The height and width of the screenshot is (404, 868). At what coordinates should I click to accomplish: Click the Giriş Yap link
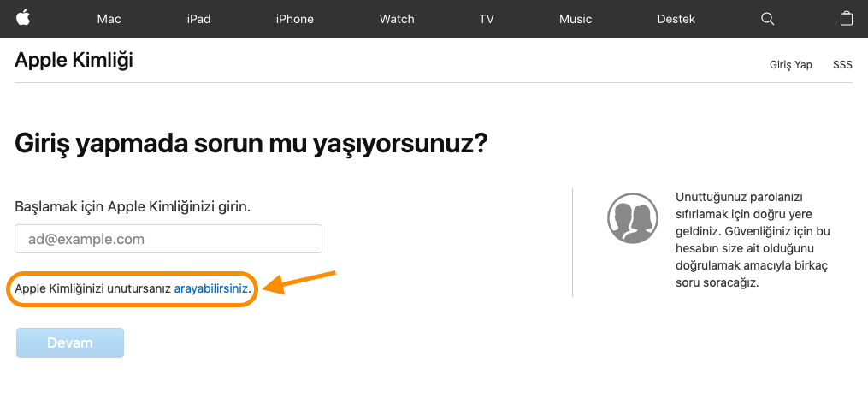click(x=790, y=65)
